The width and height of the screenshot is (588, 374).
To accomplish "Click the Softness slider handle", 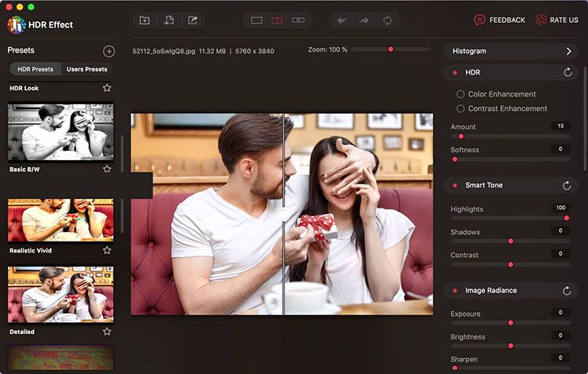I will [x=455, y=159].
